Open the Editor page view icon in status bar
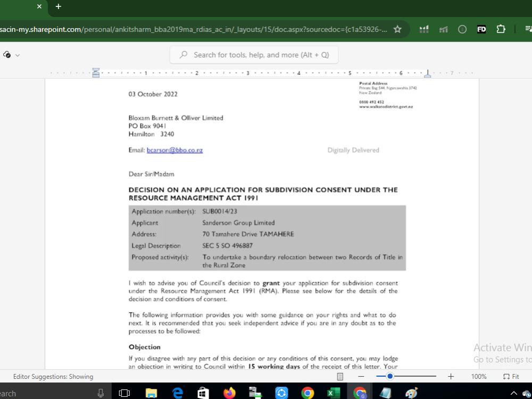 coord(339,376)
